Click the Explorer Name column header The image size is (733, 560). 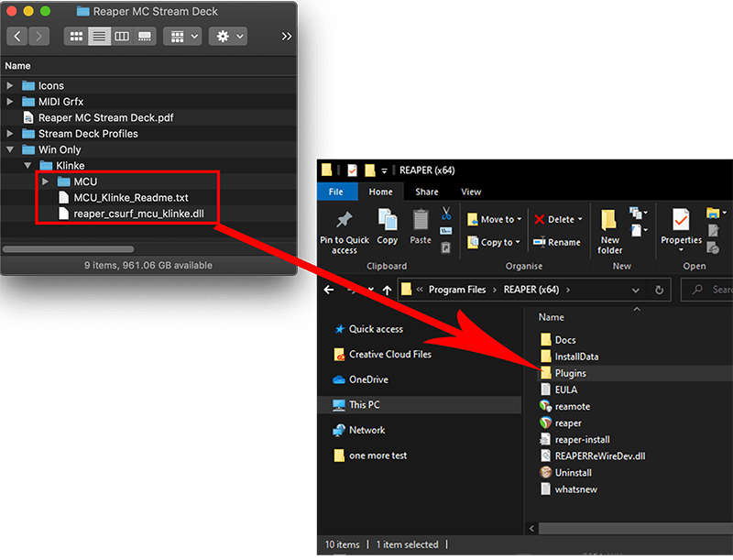tap(552, 317)
